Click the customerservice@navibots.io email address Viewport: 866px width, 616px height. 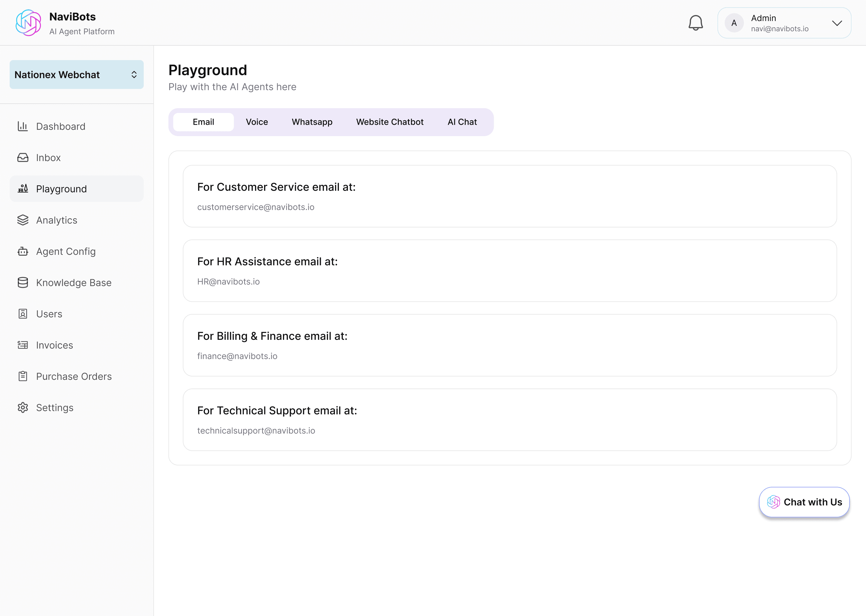255,207
